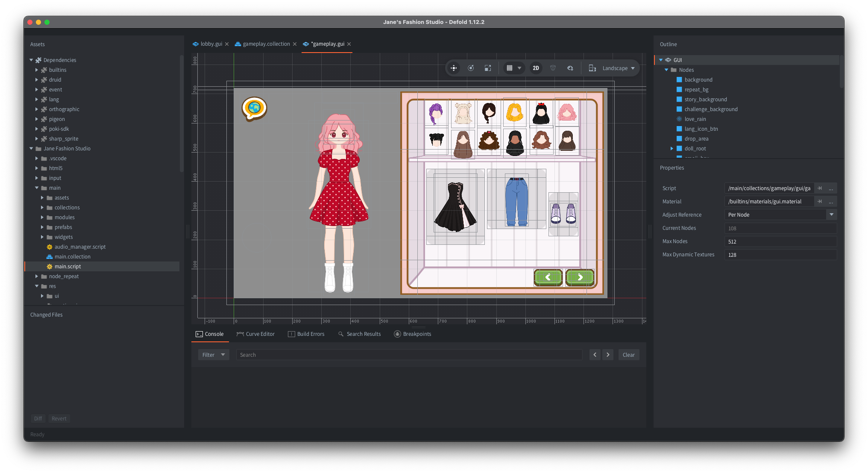Screen dimensions: 868x473
Task: Click the console Search input field
Action: coord(408,354)
